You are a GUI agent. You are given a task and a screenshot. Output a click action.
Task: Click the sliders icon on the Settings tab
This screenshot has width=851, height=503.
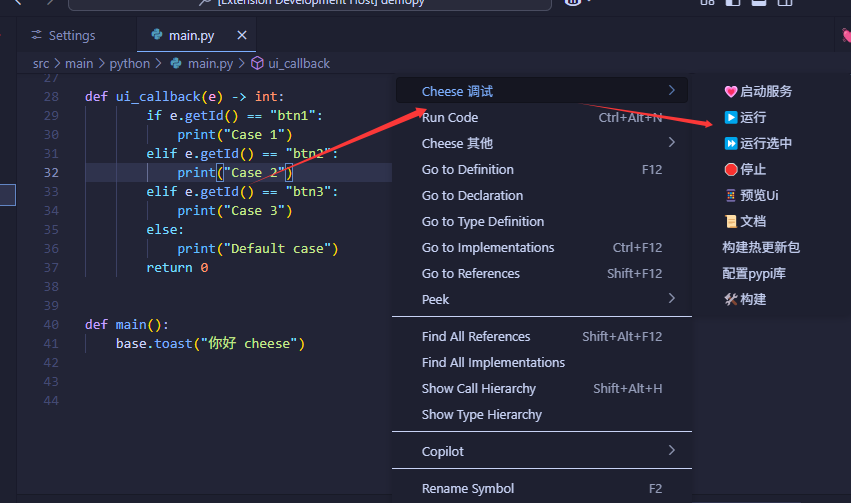pos(36,35)
